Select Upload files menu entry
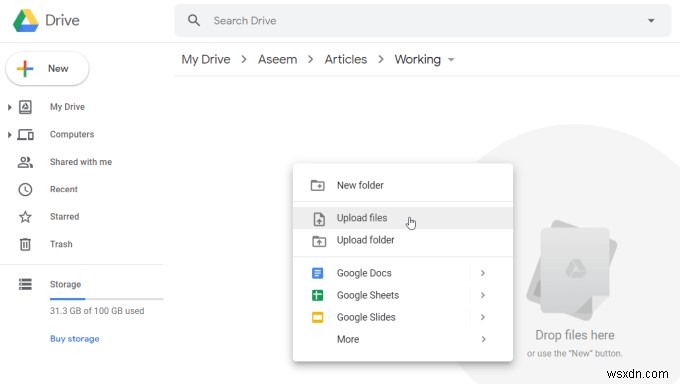Image resolution: width=680 pixels, height=384 pixels. 403,218
